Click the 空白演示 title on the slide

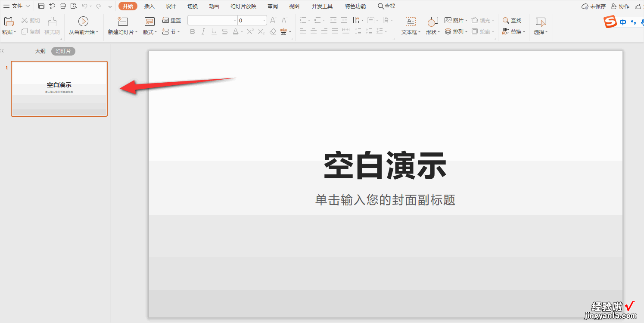pyautogui.click(x=385, y=166)
